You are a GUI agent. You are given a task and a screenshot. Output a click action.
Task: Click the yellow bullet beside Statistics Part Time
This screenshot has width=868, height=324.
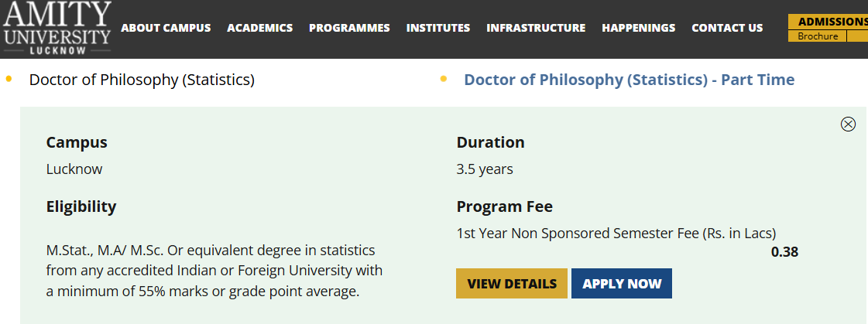444,79
